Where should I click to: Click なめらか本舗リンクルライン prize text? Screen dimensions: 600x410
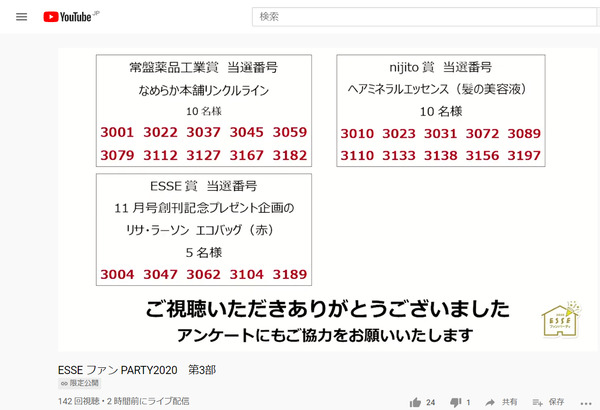click(204, 91)
